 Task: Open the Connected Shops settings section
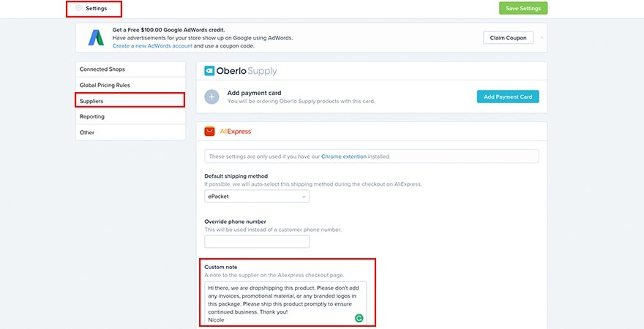point(102,69)
